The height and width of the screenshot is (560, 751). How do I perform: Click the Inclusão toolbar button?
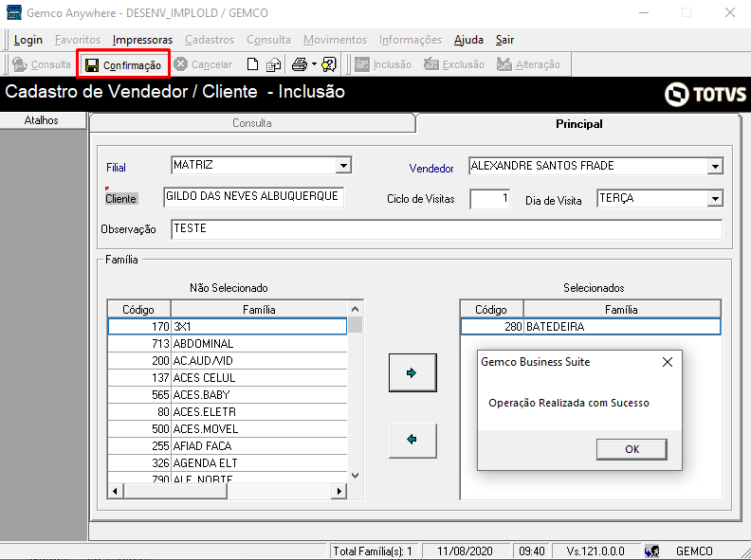pyautogui.click(x=383, y=64)
